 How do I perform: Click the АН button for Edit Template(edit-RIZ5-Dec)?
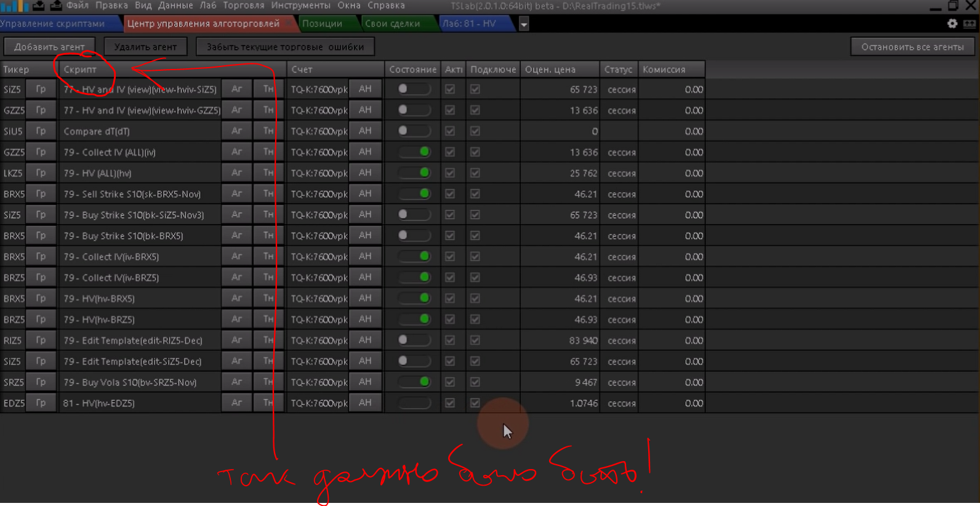[365, 340]
